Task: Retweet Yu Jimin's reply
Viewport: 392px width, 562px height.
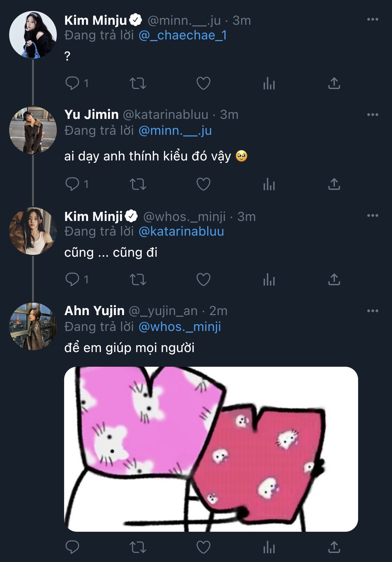Action: click(138, 184)
